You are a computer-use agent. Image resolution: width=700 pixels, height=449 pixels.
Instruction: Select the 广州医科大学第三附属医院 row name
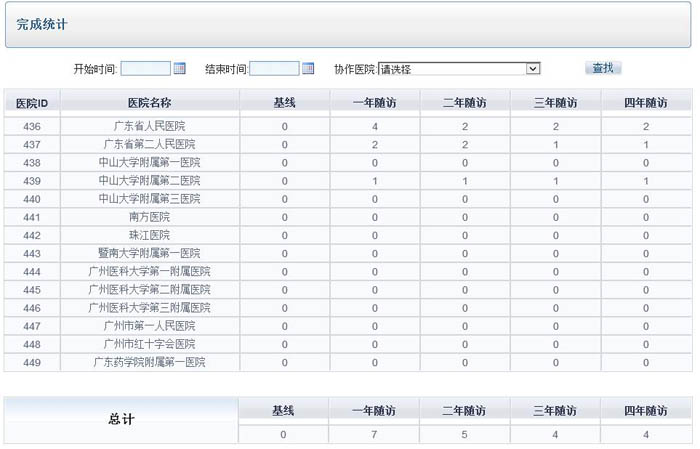coord(150,308)
